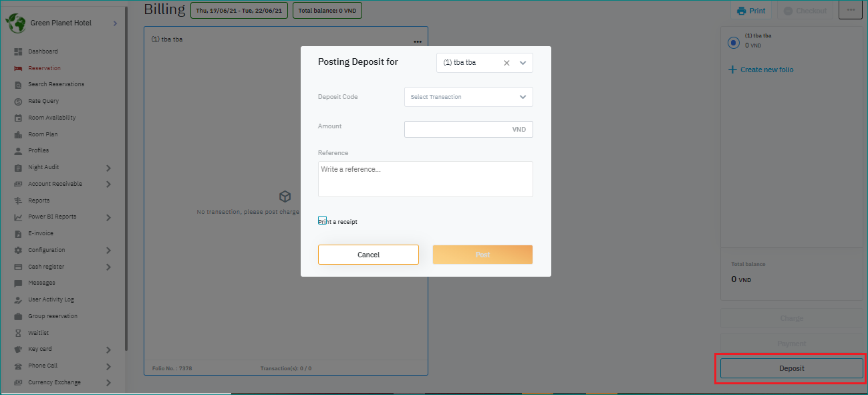Expand the Configuration submenu arrow

tap(108, 251)
